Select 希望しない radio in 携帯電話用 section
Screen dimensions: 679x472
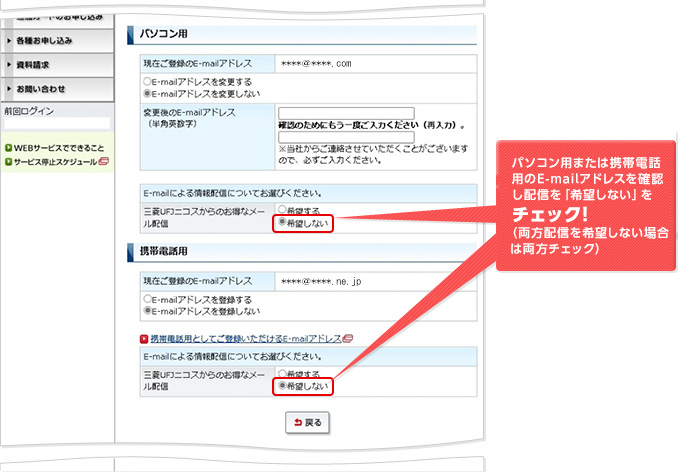(x=282, y=385)
